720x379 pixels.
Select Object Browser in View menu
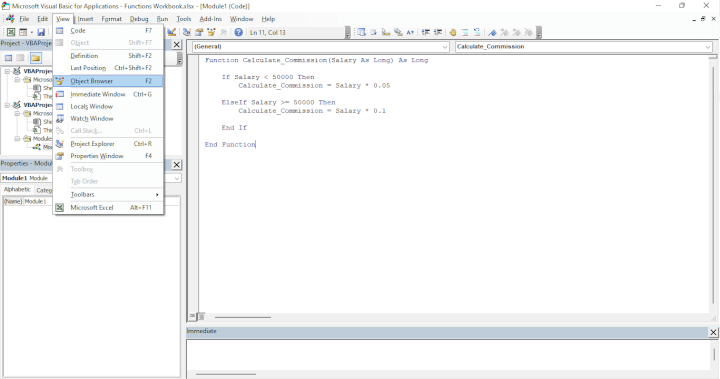pyautogui.click(x=108, y=81)
